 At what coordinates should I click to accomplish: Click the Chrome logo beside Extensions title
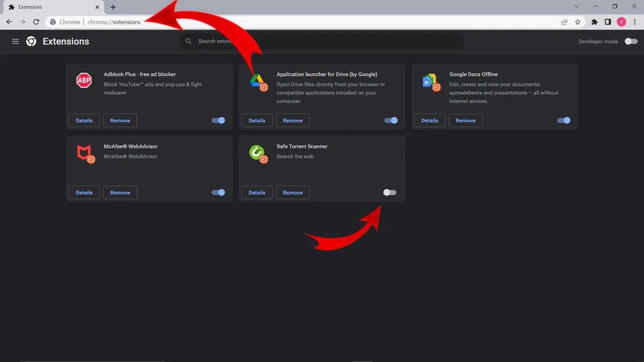coord(31,41)
